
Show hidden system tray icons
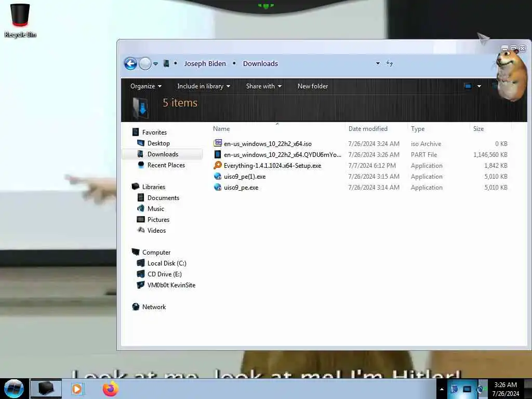tap(442, 389)
